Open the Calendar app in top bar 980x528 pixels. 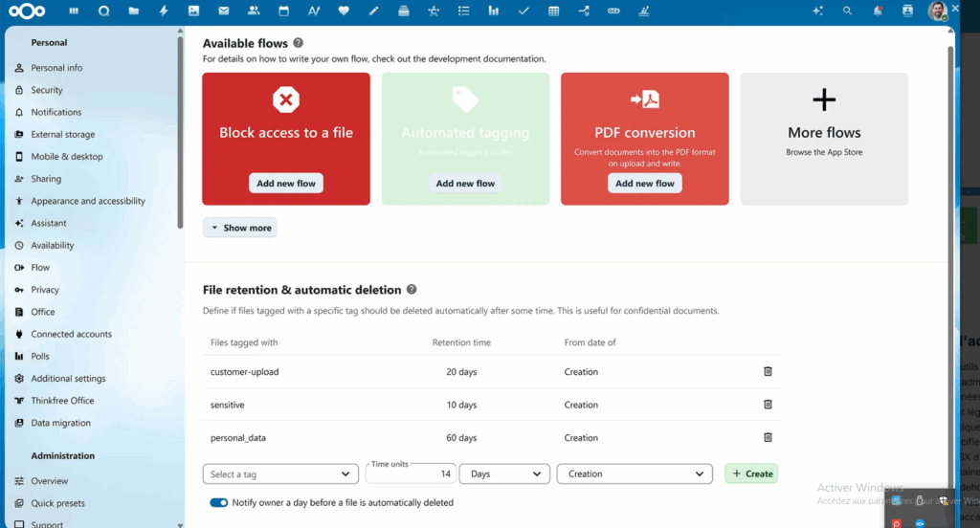pos(283,11)
